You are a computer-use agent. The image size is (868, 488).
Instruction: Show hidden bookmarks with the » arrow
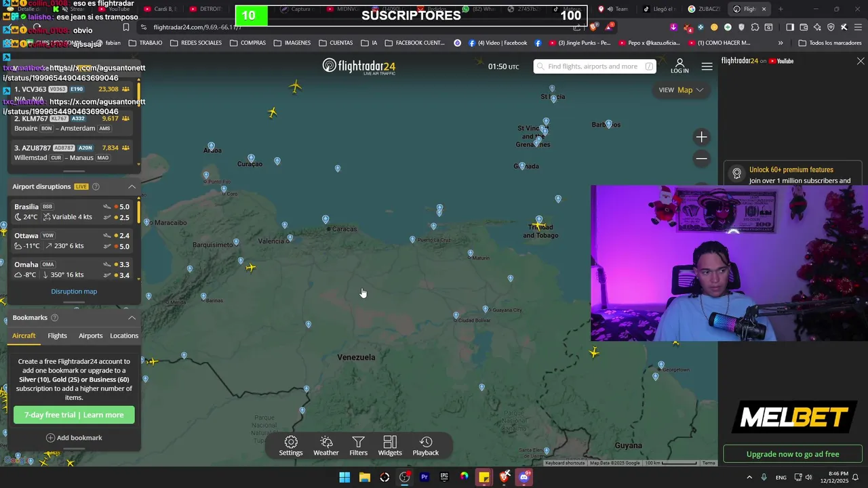click(x=781, y=43)
